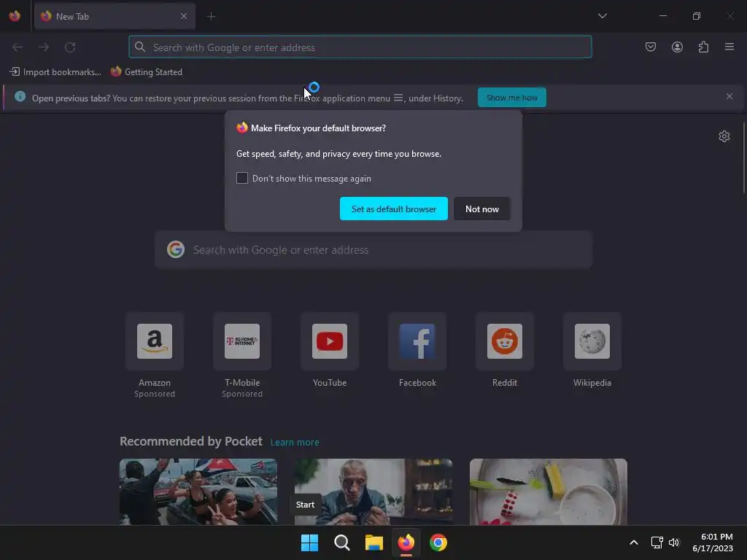Image resolution: width=747 pixels, height=560 pixels.
Task: Click the Learn more link beside Pocket
Action: tap(295, 443)
